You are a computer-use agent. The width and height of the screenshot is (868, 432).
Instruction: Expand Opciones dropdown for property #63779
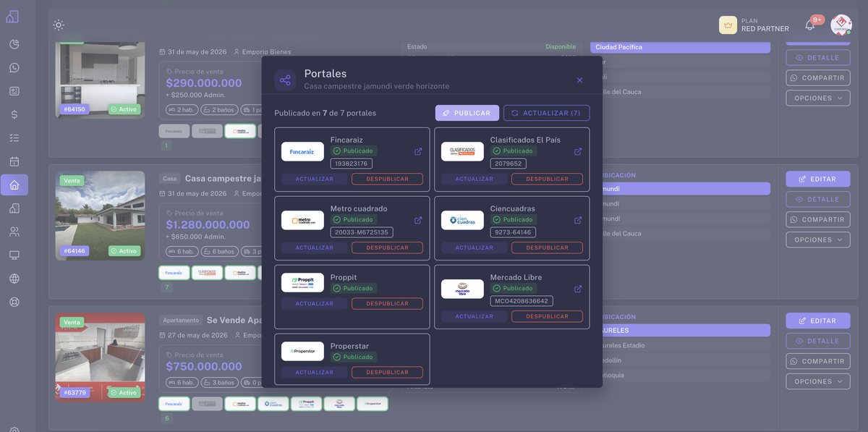click(818, 381)
